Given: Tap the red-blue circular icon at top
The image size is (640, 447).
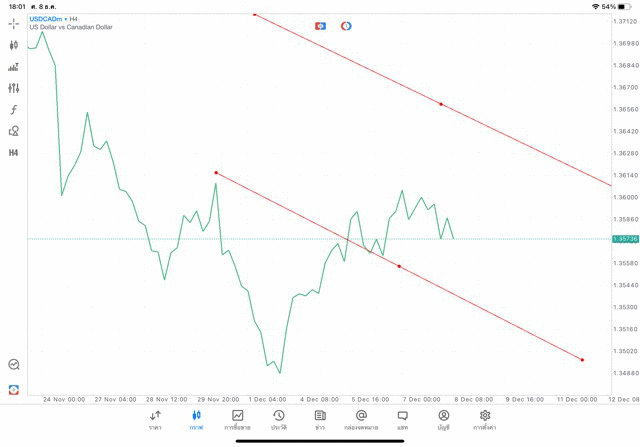Looking at the screenshot, I should point(346,25).
